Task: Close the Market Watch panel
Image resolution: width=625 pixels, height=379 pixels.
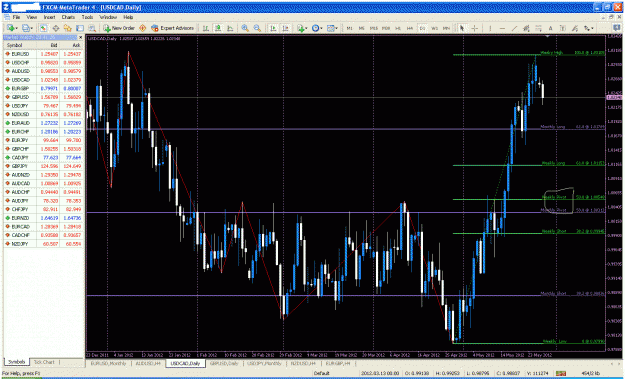Action: (81, 37)
